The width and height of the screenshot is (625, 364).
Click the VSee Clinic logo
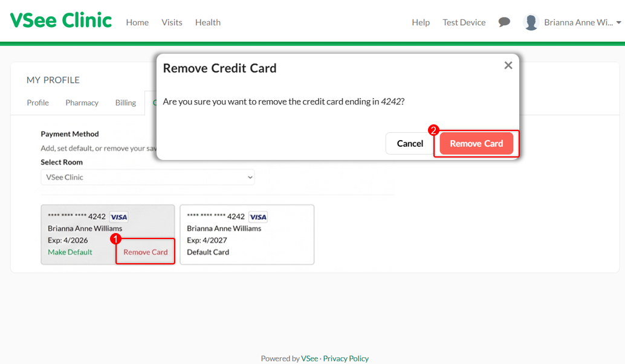click(x=61, y=21)
